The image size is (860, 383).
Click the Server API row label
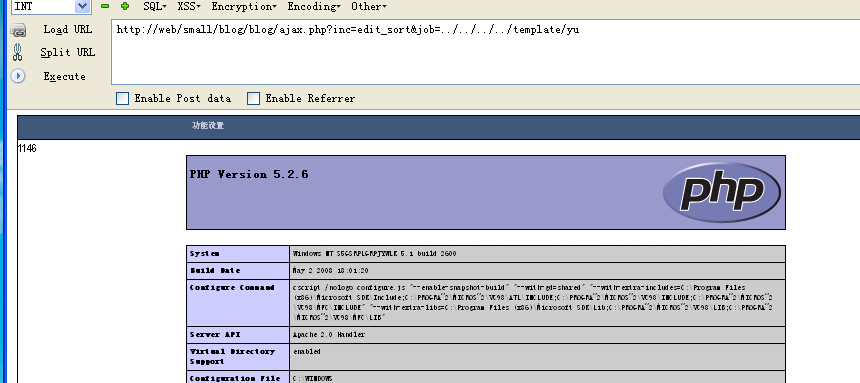coord(215,334)
